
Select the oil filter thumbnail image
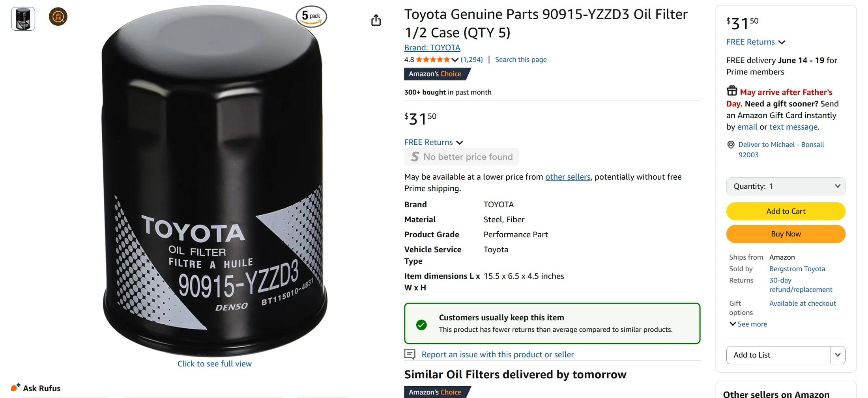pyautogui.click(x=23, y=19)
